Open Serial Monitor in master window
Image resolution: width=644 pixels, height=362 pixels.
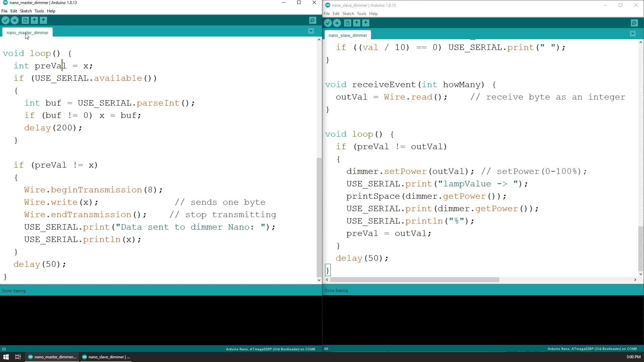pos(312,20)
